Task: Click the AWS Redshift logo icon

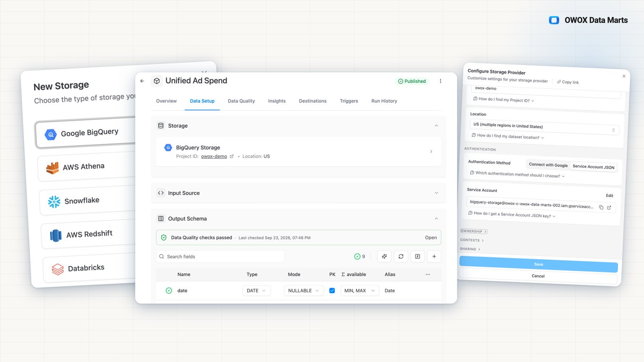Action: tap(56, 235)
